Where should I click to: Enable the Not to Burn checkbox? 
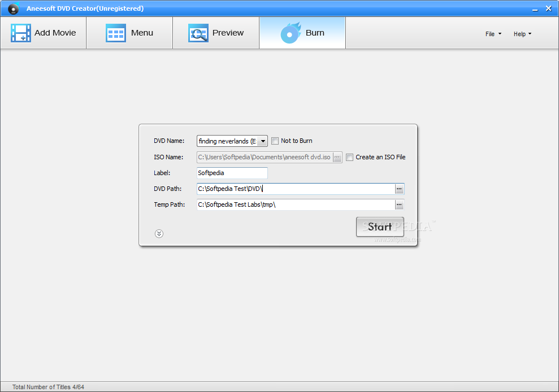tap(275, 141)
